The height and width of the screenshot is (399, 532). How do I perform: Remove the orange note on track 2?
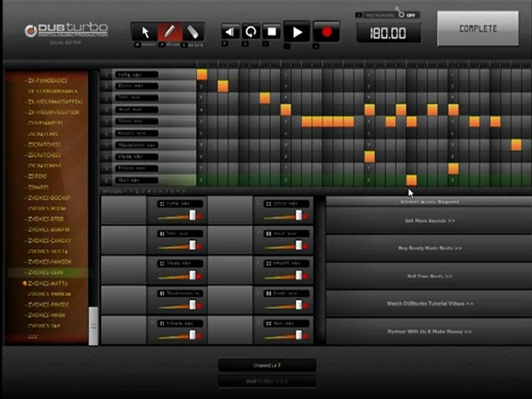point(223,86)
